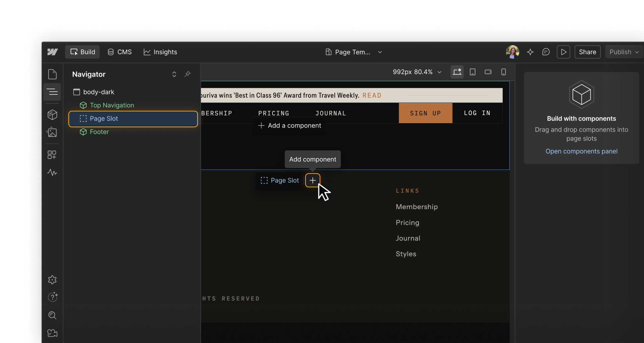644x343 pixels.
Task: Select the tablet breakpoint icon
Action: click(473, 72)
